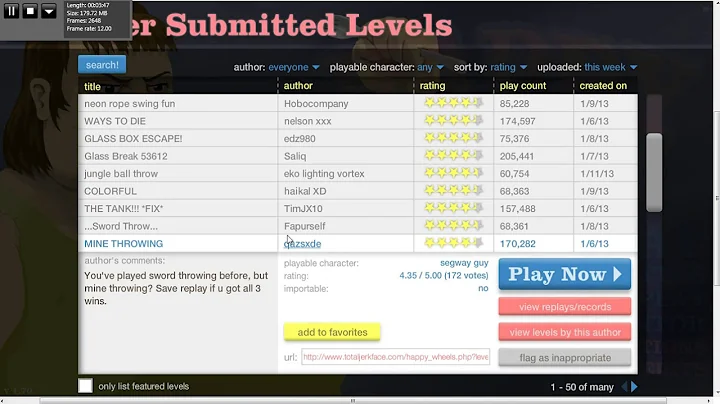Click play count 205,441

click(517, 156)
